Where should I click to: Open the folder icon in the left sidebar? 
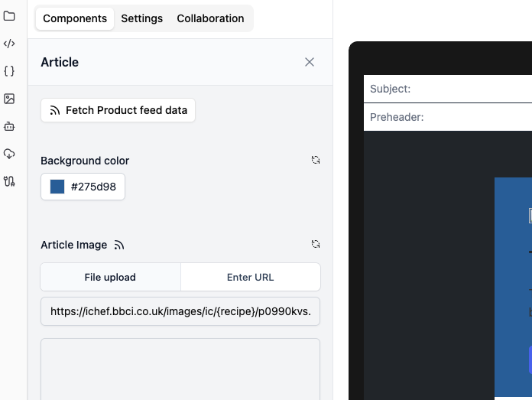point(9,16)
